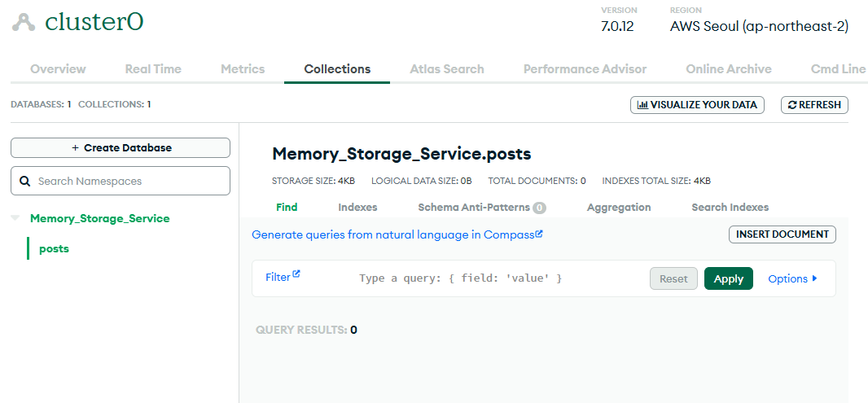Collapse the Memory_Storage_Service database tree

click(15, 218)
